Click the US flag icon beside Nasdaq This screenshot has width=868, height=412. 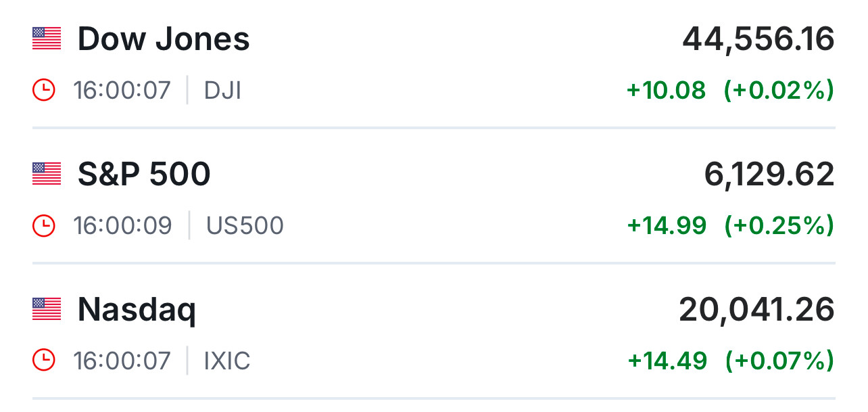47,309
